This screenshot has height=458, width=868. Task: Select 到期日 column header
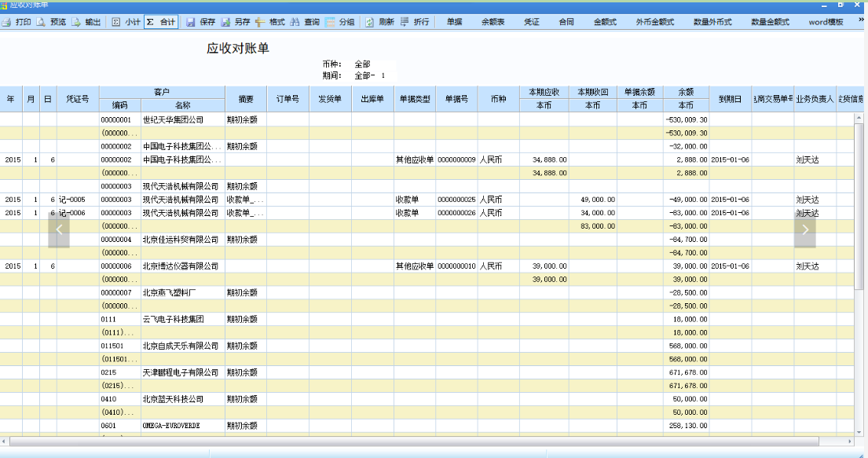tap(731, 99)
